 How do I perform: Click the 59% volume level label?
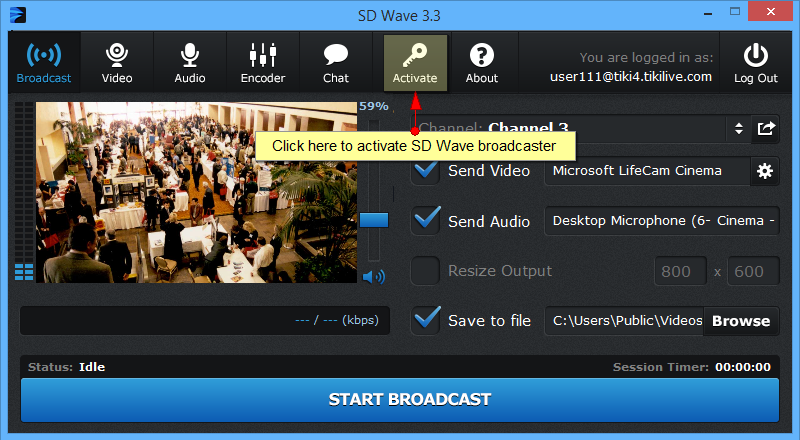[373, 106]
